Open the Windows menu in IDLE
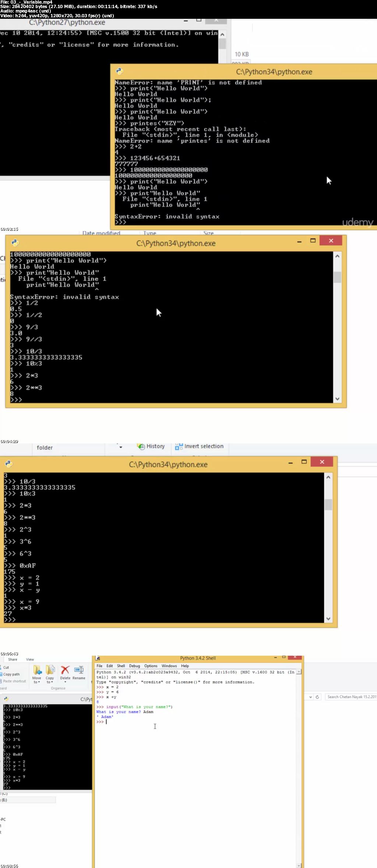The image size is (377, 868). pyautogui.click(x=169, y=666)
